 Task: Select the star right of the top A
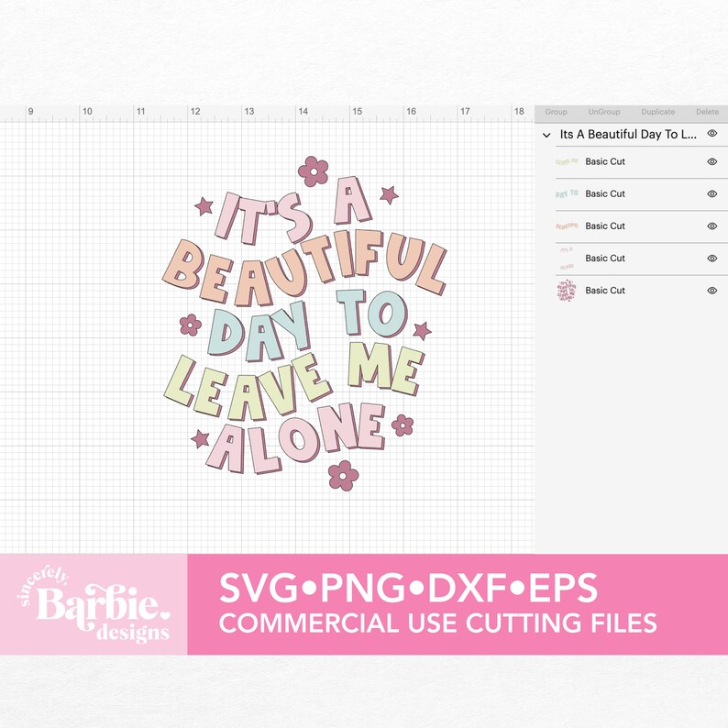click(389, 194)
